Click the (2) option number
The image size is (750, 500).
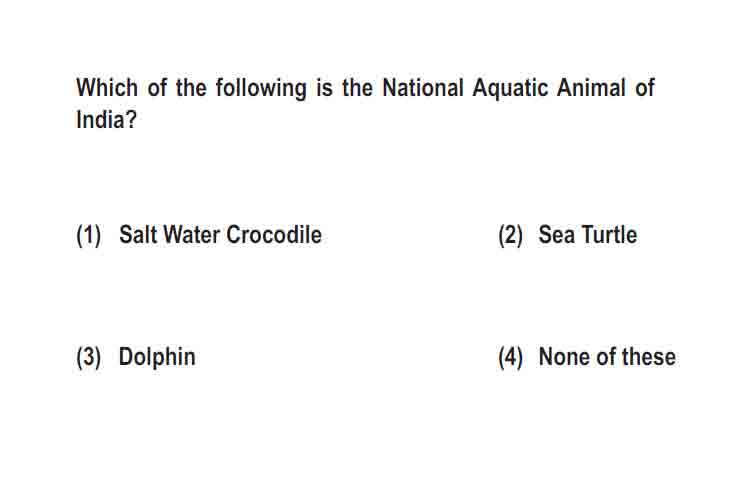pos(510,235)
